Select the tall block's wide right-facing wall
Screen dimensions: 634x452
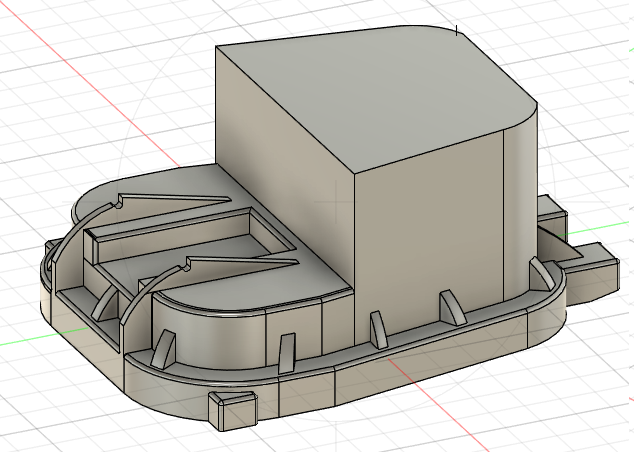430,230
